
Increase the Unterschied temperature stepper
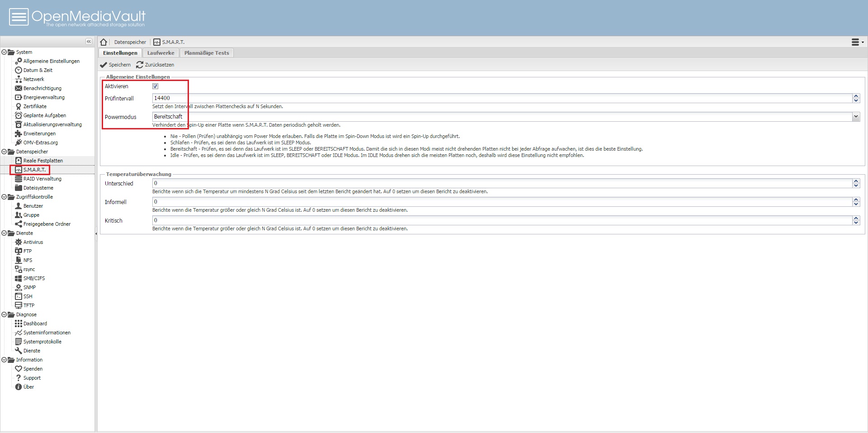click(x=856, y=181)
